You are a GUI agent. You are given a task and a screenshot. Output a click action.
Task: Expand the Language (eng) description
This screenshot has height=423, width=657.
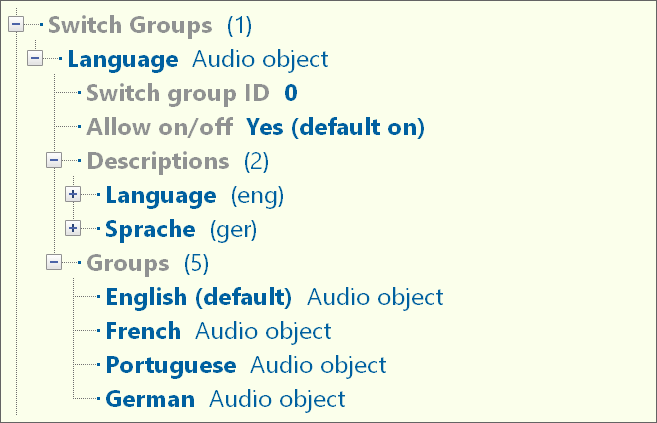click(x=73, y=195)
